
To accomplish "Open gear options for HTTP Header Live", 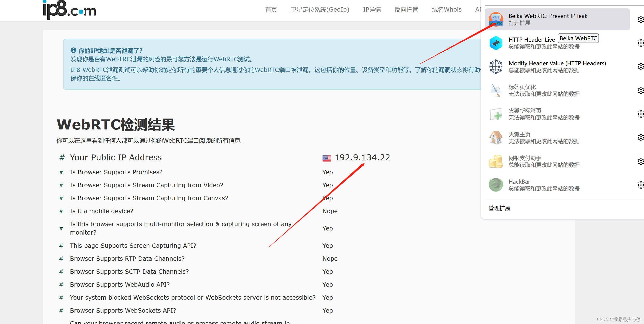I will click(641, 43).
